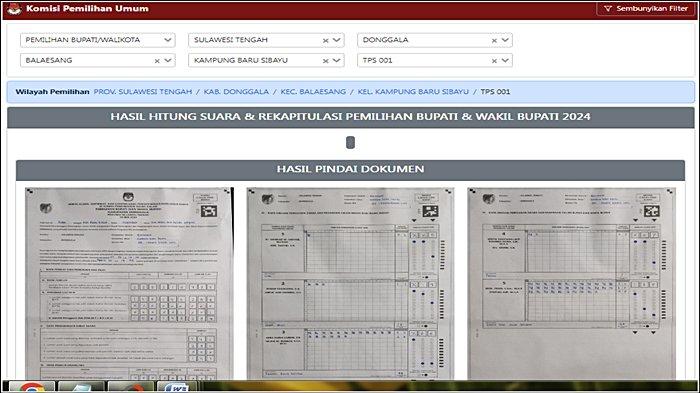Image resolution: width=700 pixels, height=393 pixels.
Task: Clear the TPS 001 selection
Action: pyautogui.click(x=494, y=61)
